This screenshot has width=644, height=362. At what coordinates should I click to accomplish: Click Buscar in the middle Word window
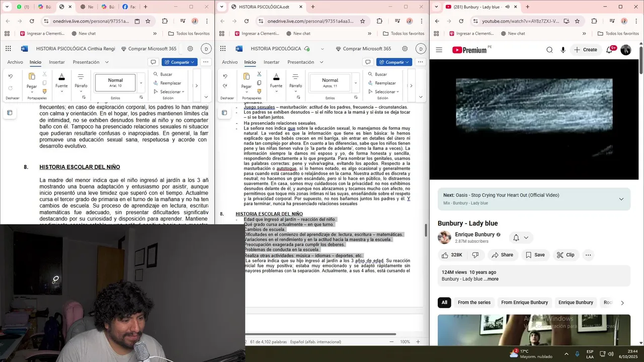pos(377,74)
